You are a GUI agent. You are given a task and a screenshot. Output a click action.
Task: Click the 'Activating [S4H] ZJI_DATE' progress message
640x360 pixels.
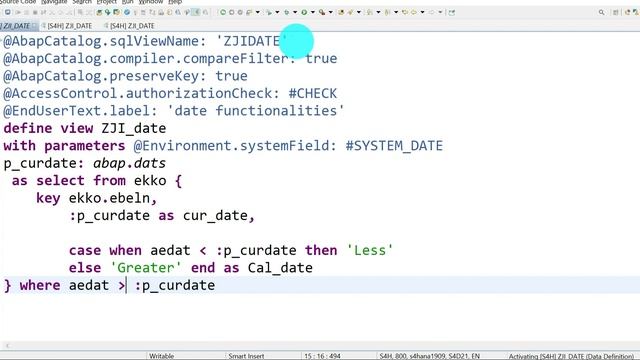[571, 356]
